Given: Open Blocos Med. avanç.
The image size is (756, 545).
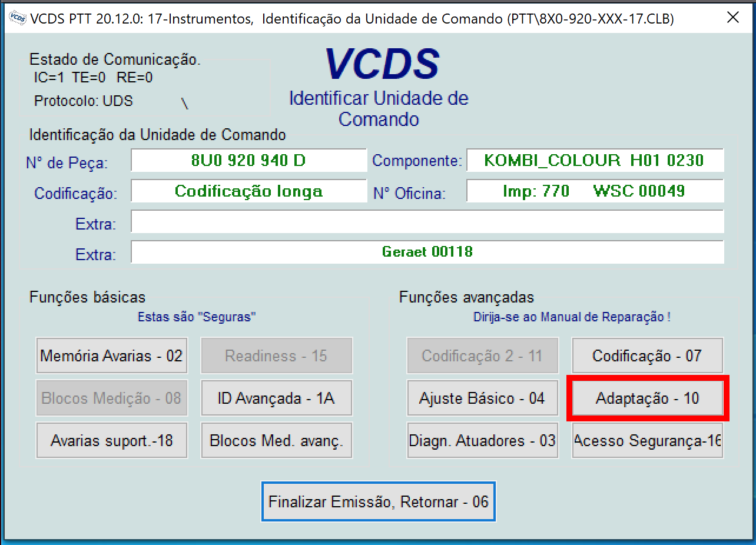Looking at the screenshot, I should pyautogui.click(x=276, y=440).
